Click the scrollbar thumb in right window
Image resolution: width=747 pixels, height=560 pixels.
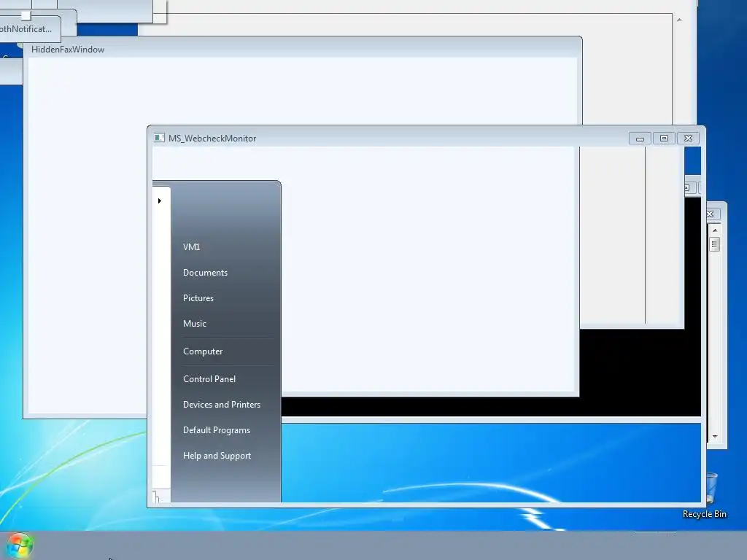pos(714,244)
